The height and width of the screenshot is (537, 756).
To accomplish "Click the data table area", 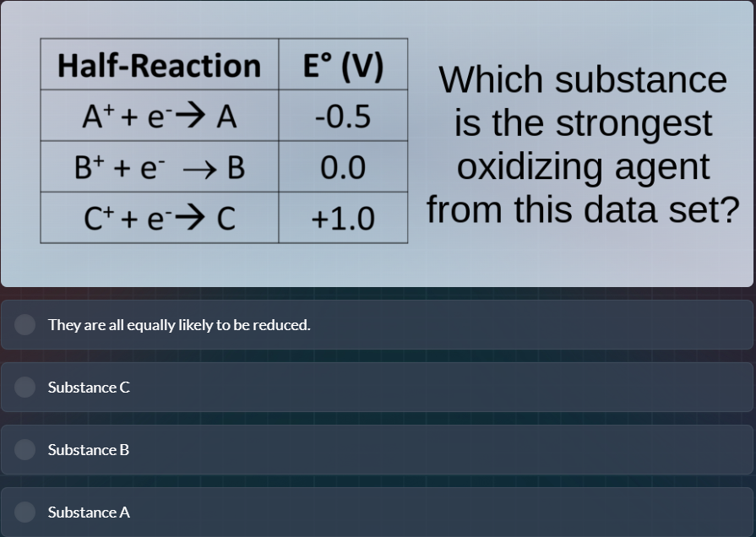I will (x=223, y=138).
